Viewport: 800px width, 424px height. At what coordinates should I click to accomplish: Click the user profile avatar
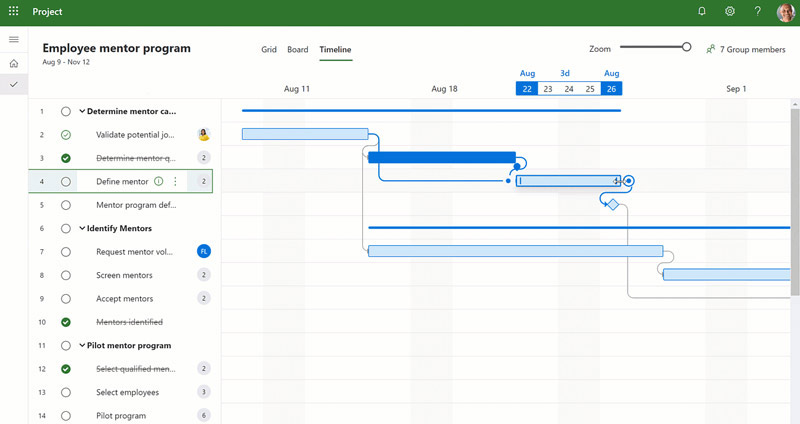click(785, 12)
